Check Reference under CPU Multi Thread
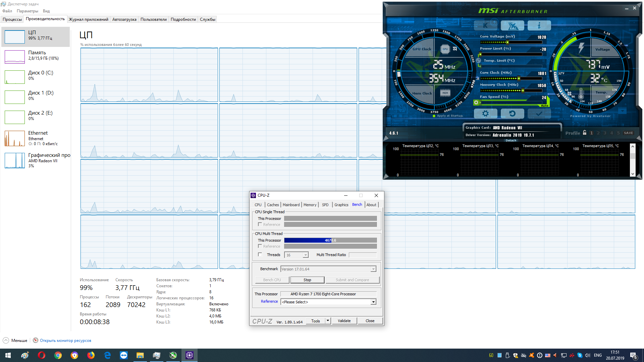This screenshot has height=362, width=644. [x=260, y=246]
